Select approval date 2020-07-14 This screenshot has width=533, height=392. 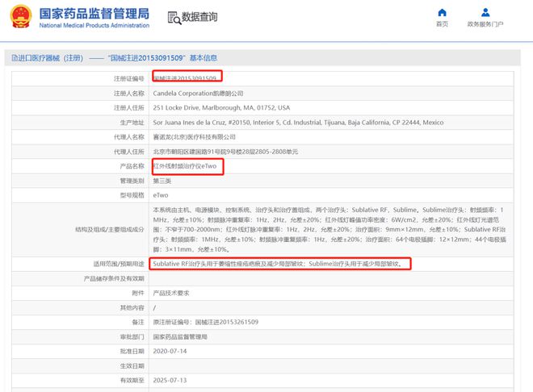[x=170, y=352]
